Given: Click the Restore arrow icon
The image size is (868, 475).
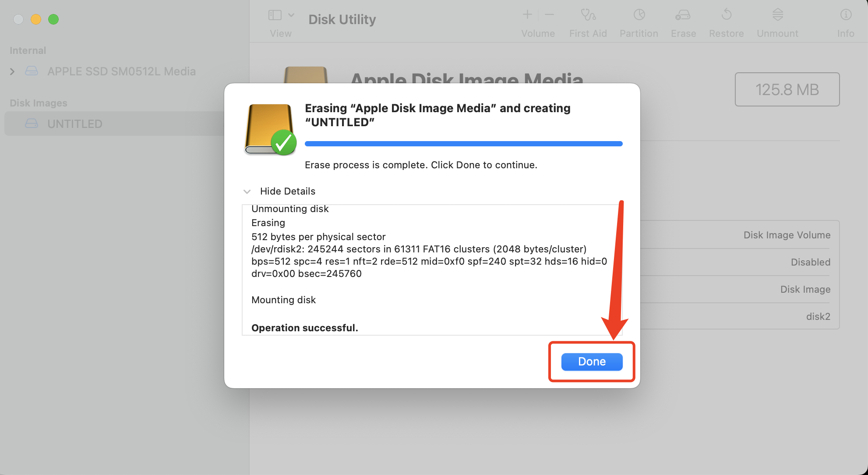Looking at the screenshot, I should click(727, 15).
